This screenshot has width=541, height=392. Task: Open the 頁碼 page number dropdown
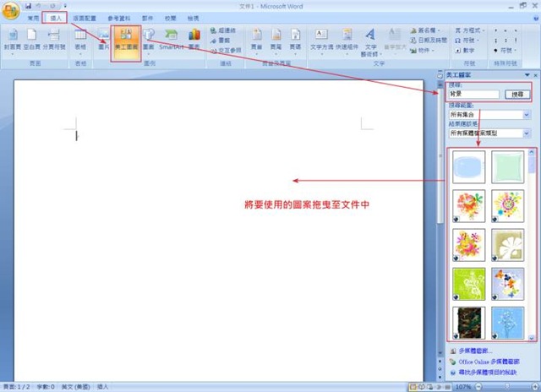click(295, 41)
